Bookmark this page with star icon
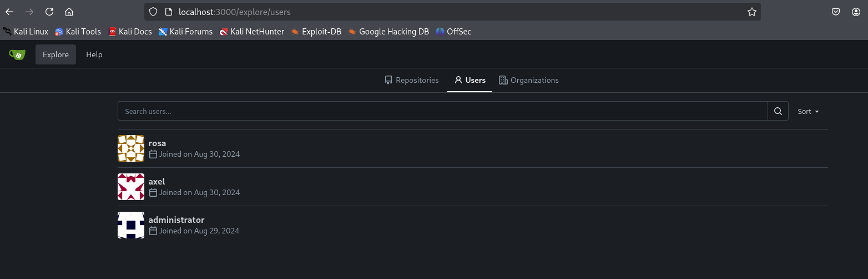 (752, 12)
